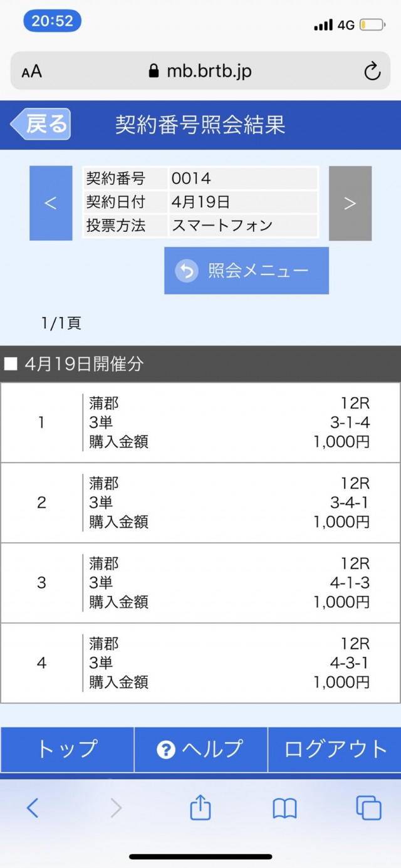Tap the Safari share icon
The height and width of the screenshot is (868, 401).
click(x=200, y=808)
